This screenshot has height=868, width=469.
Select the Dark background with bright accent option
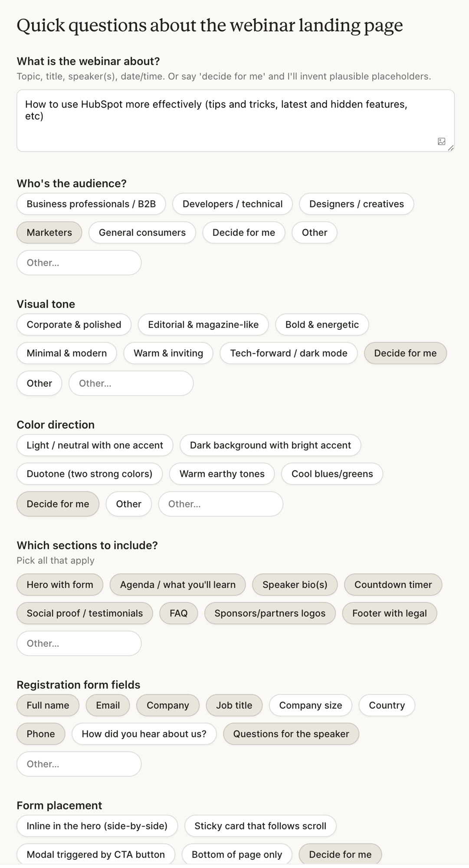270,445
